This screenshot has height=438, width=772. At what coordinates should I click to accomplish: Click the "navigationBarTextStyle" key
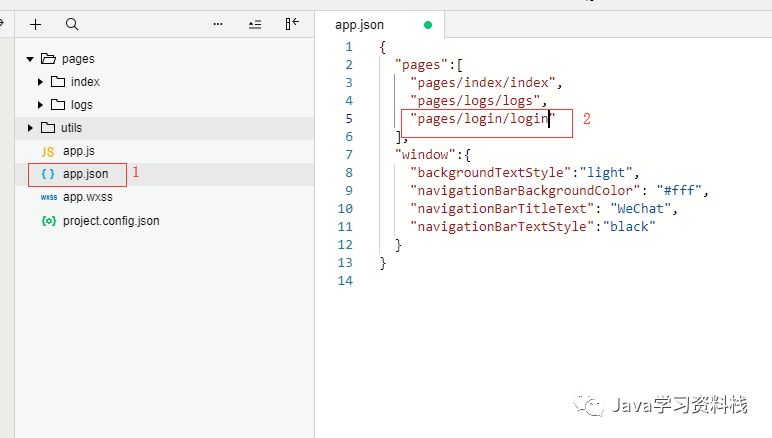click(502, 226)
